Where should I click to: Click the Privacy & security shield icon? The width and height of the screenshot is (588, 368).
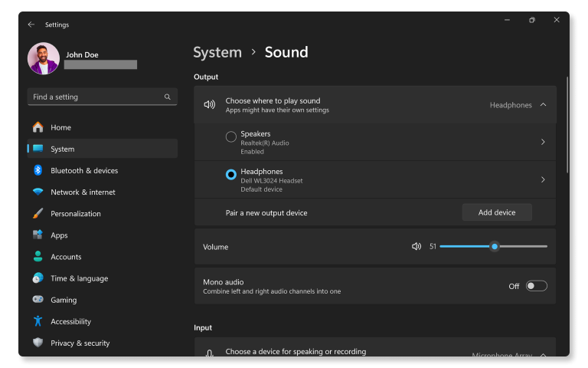[38, 343]
